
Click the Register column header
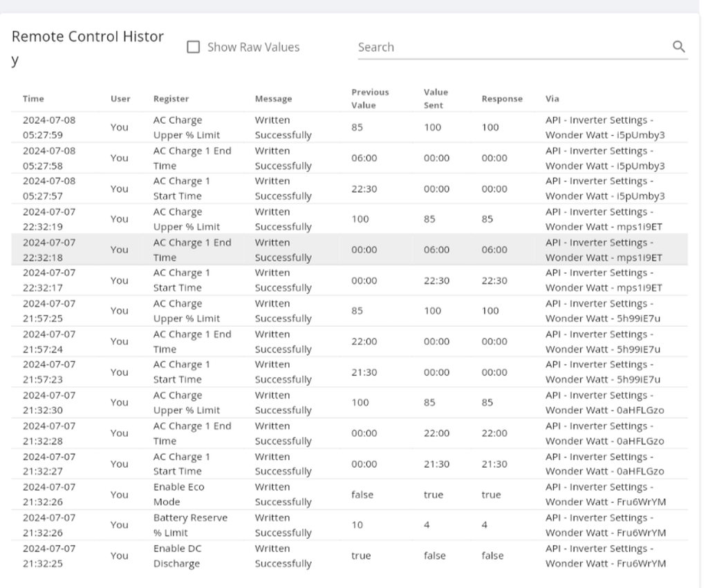pyautogui.click(x=171, y=99)
